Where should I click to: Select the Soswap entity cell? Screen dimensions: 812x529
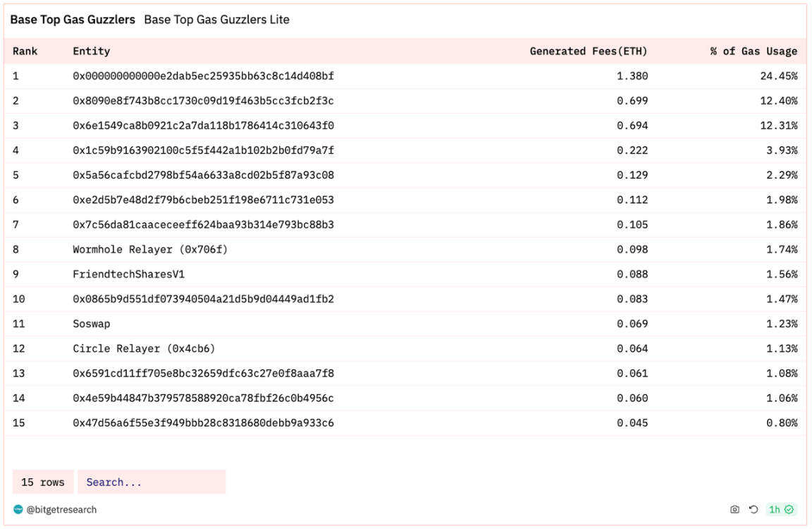tap(91, 324)
